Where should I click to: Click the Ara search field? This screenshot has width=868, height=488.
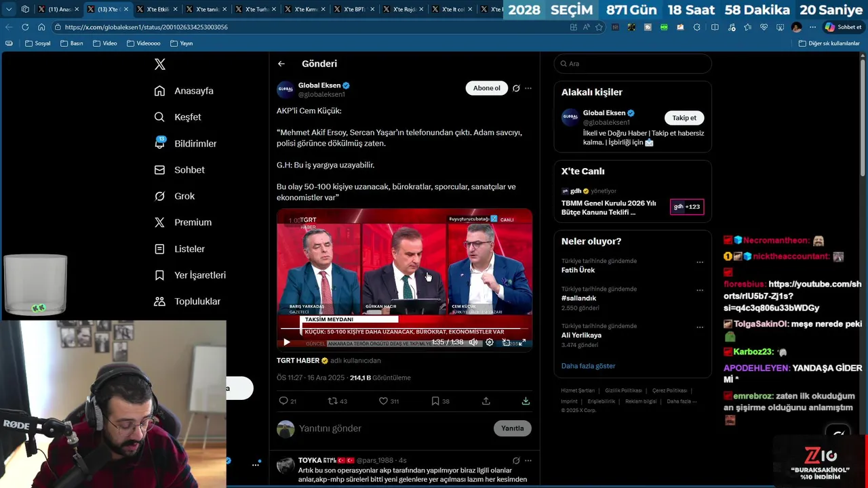pos(633,64)
